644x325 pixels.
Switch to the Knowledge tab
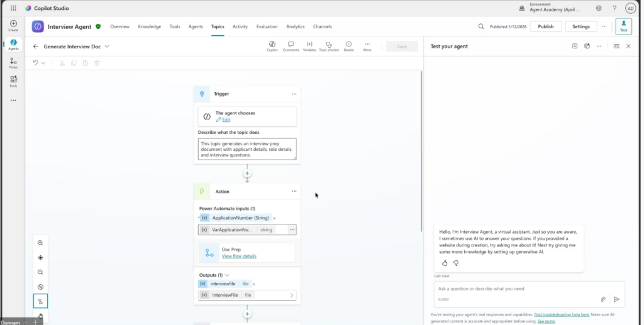[149, 26]
